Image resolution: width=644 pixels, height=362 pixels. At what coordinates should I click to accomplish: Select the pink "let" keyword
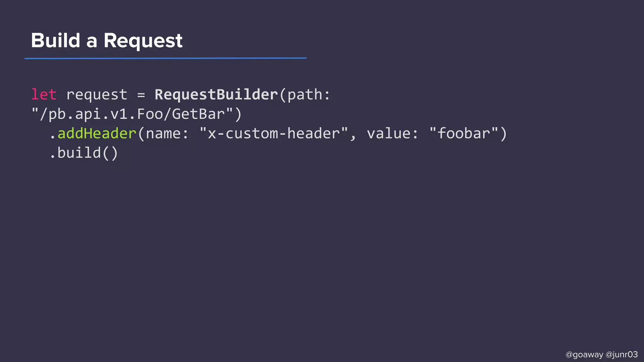point(44,95)
